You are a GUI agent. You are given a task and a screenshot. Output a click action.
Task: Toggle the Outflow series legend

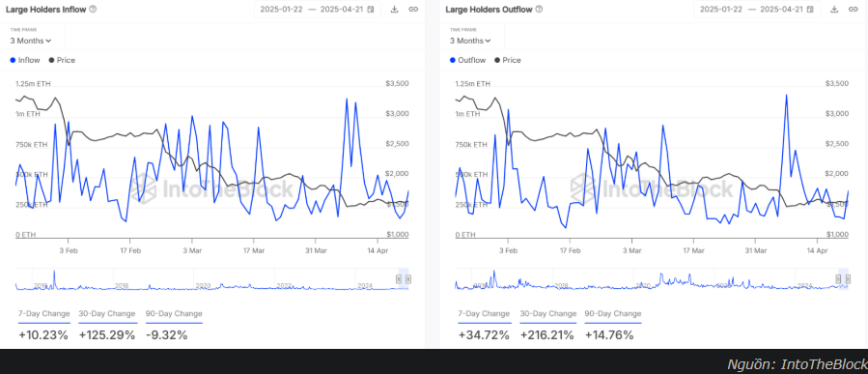point(467,60)
